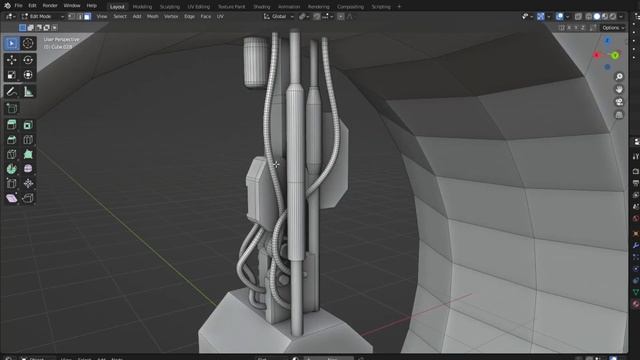Click the green Y axis gizmo
Screen dimensions: 640x360
[615, 56]
